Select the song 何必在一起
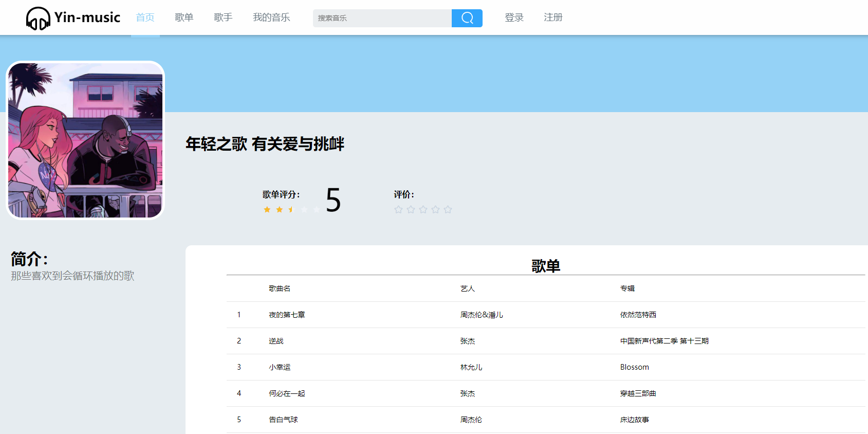 click(x=287, y=393)
